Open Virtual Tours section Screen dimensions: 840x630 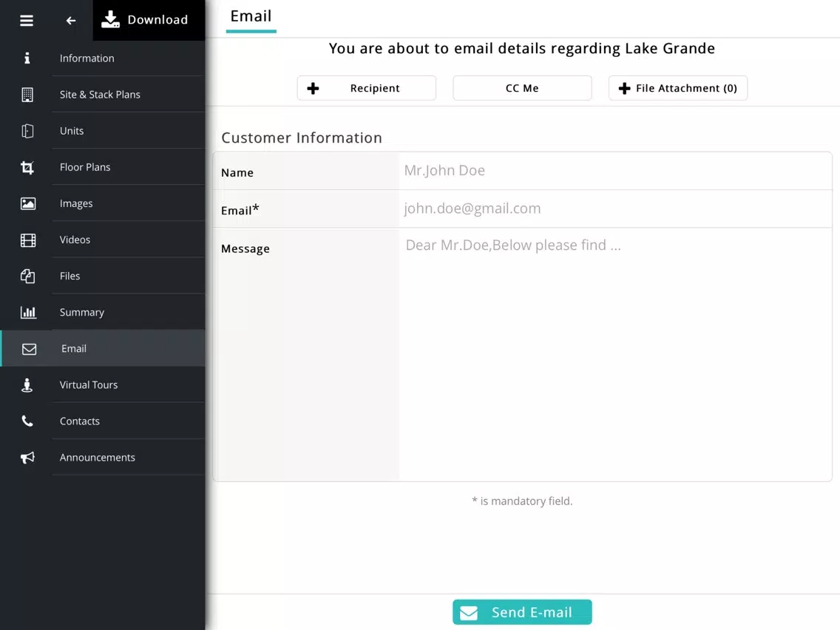click(x=103, y=385)
